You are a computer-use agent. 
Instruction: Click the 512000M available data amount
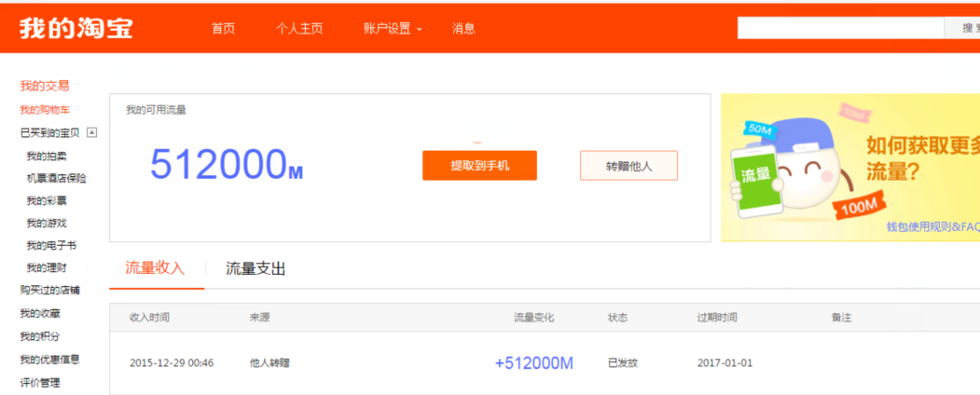pyautogui.click(x=227, y=165)
